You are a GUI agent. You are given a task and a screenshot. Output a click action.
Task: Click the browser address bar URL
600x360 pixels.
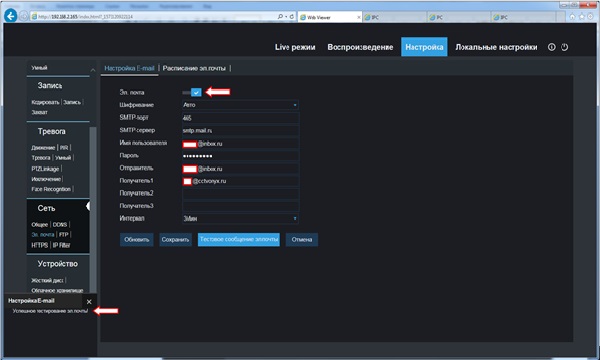pos(86,17)
